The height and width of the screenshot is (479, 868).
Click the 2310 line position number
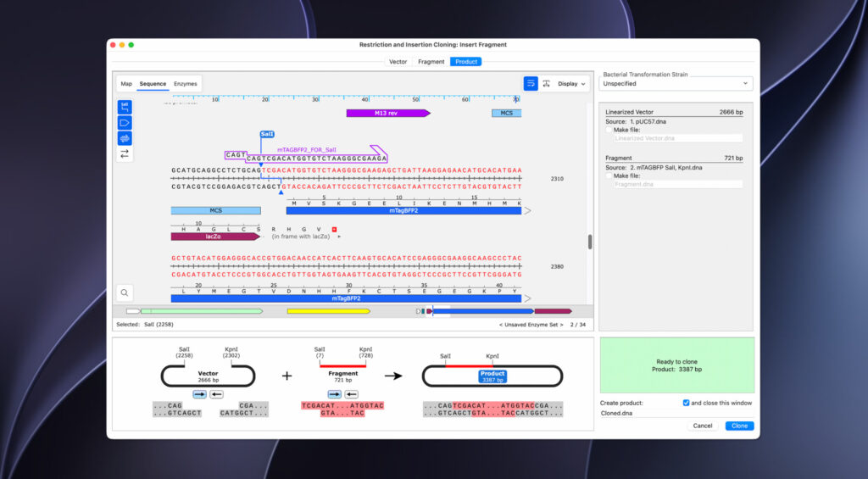(x=557, y=179)
